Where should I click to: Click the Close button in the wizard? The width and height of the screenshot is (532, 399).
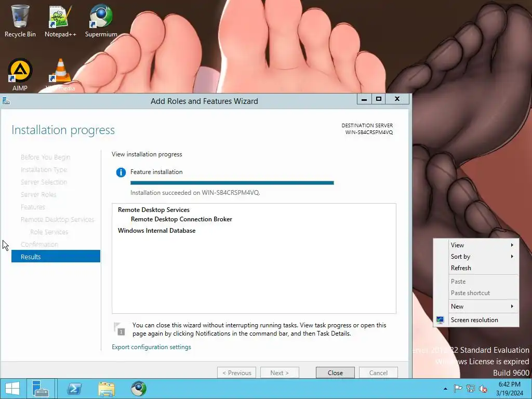[x=335, y=373]
